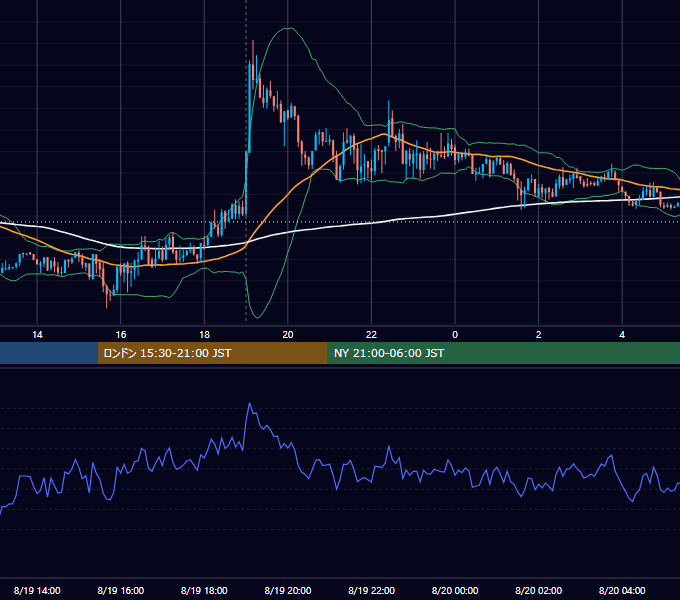Click the upper green band peak near 20:00

[288, 28]
